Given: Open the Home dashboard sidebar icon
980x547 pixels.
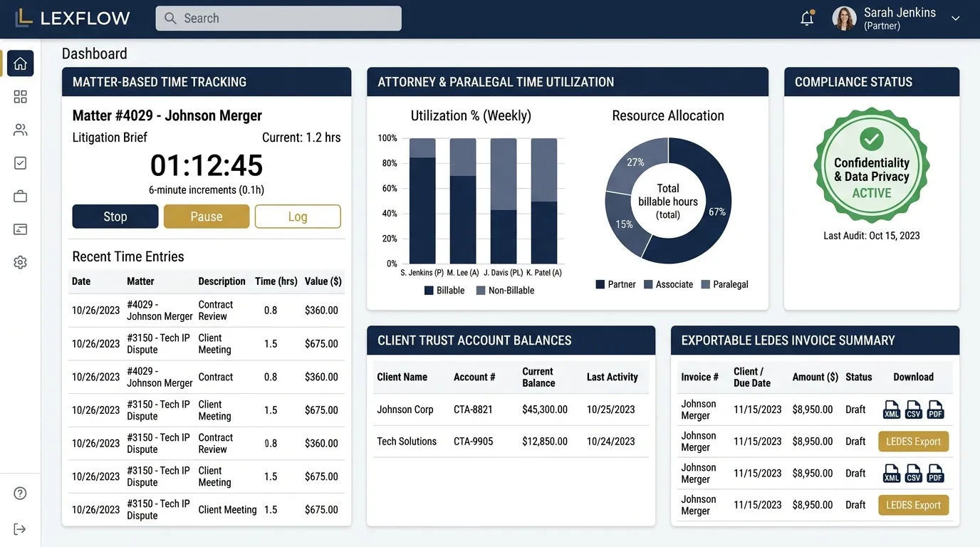Looking at the screenshot, I should [20, 63].
